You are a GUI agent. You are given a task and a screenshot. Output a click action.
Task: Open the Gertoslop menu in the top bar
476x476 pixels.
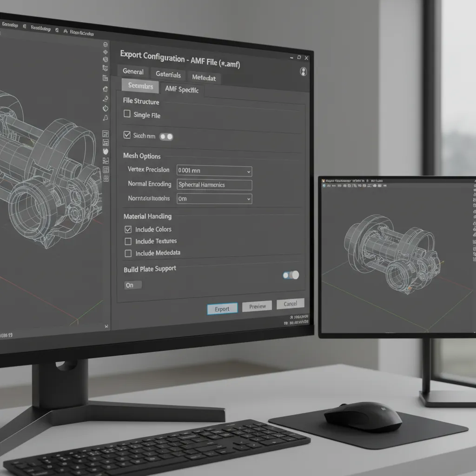point(10,25)
